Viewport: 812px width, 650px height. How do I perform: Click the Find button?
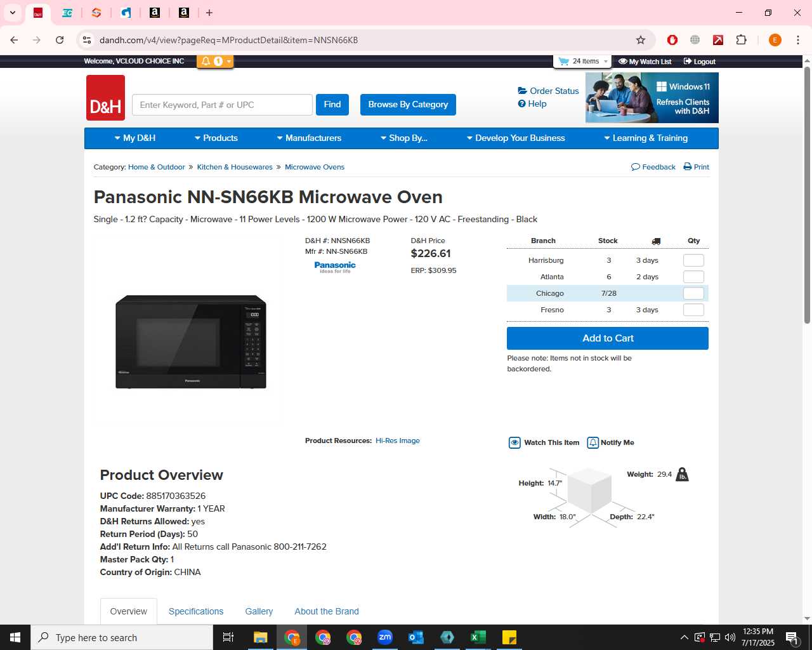332,105
